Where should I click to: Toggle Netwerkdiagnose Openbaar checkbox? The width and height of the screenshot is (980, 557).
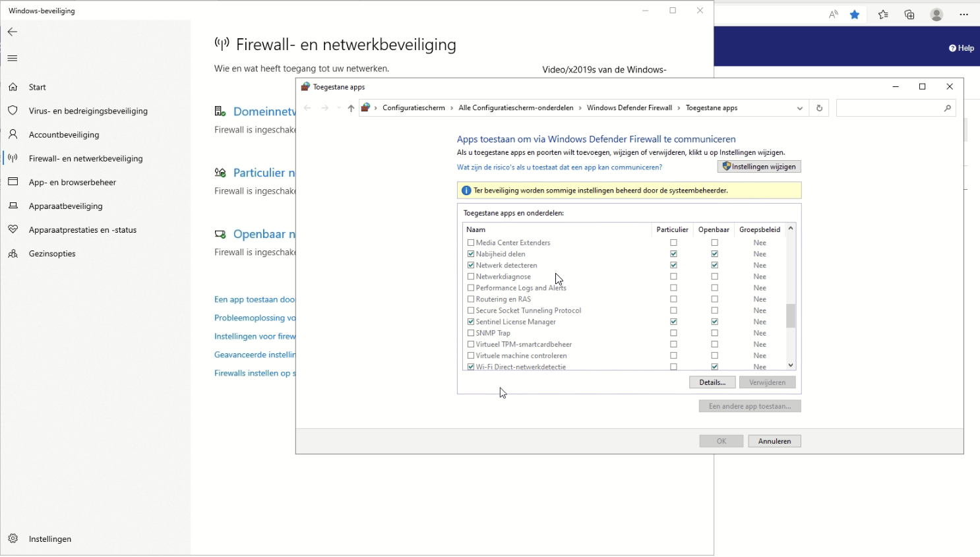[x=714, y=277]
